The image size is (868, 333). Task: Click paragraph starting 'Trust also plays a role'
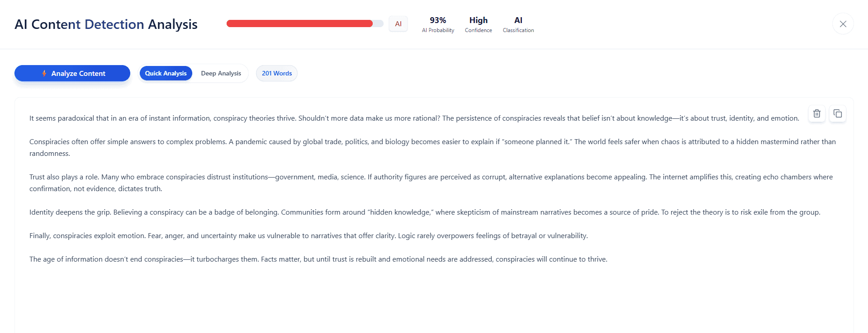pos(431,183)
